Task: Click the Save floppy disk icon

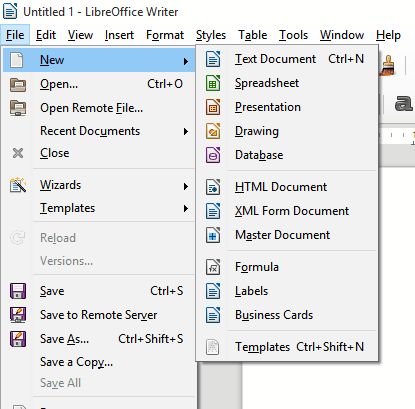Action: coord(18,291)
